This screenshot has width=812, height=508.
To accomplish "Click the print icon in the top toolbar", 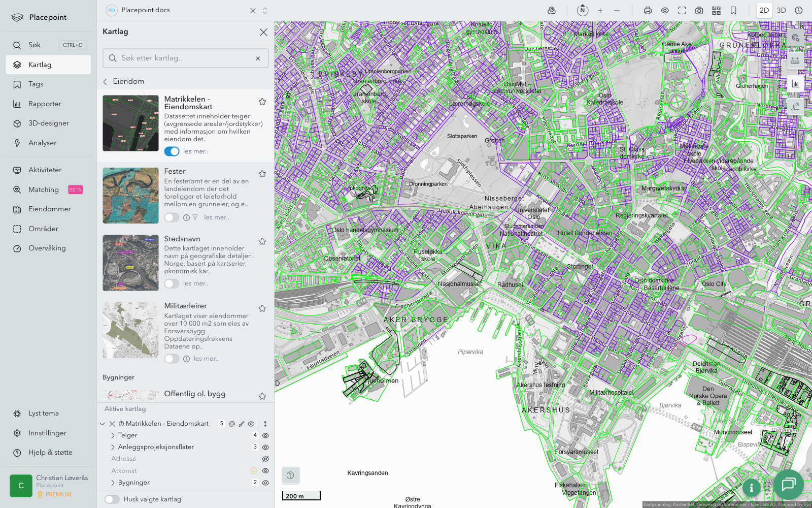I will click(648, 11).
